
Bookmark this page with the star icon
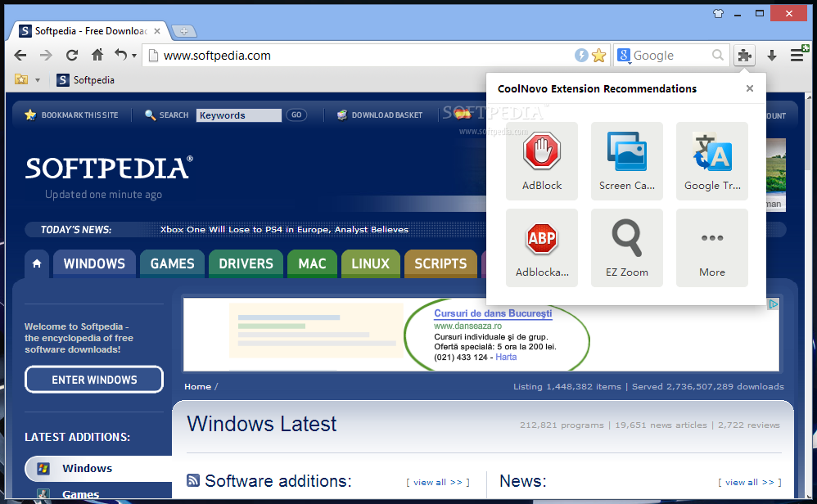[x=598, y=55]
